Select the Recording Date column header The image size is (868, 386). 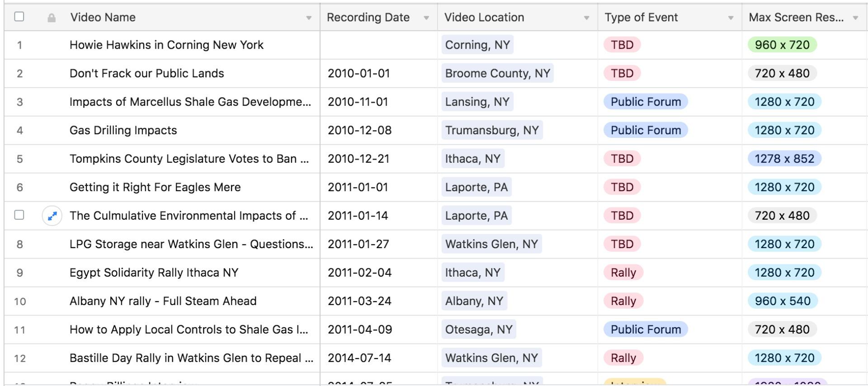coord(368,18)
